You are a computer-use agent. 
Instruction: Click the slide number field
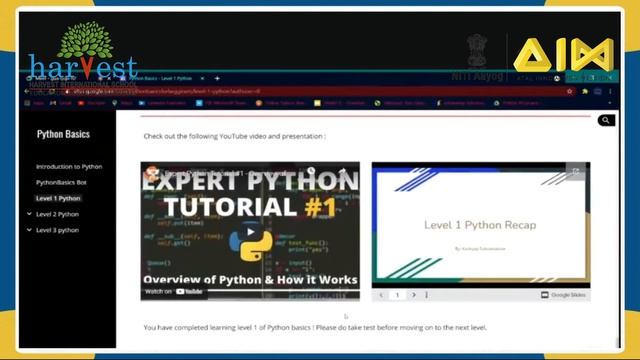397,295
